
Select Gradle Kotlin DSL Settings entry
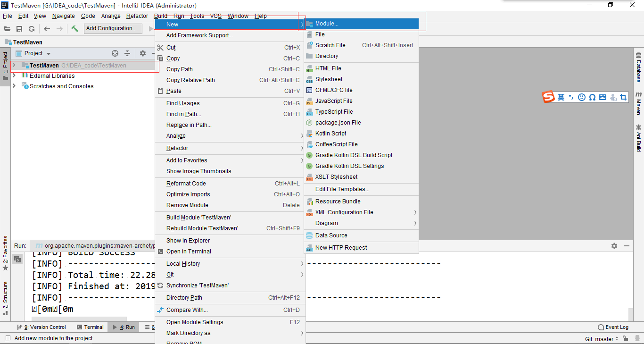[361, 166]
